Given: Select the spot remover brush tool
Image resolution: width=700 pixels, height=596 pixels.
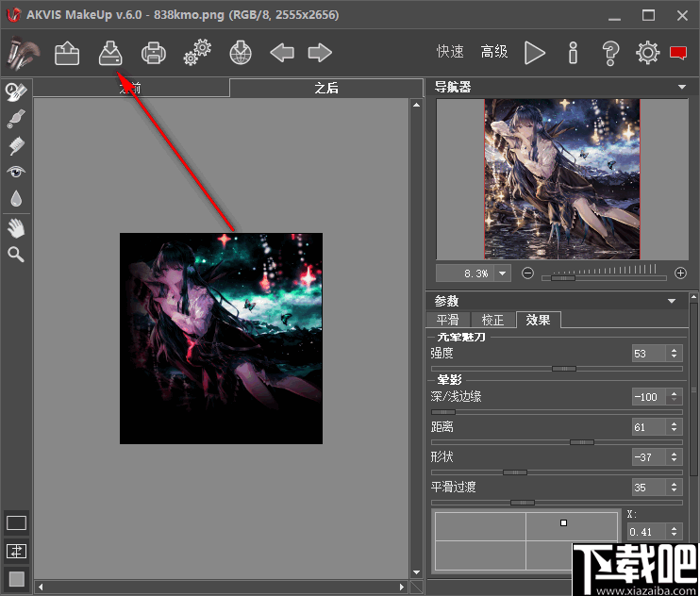Looking at the screenshot, I should (16, 119).
